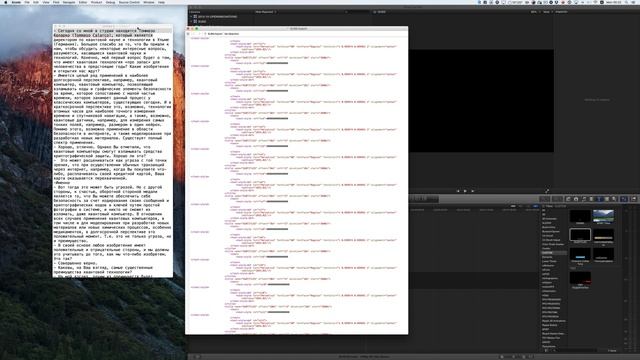The height and width of the screenshot is (360, 640).
Task: Open the Xcode application menu
Action: (x=16, y=2)
